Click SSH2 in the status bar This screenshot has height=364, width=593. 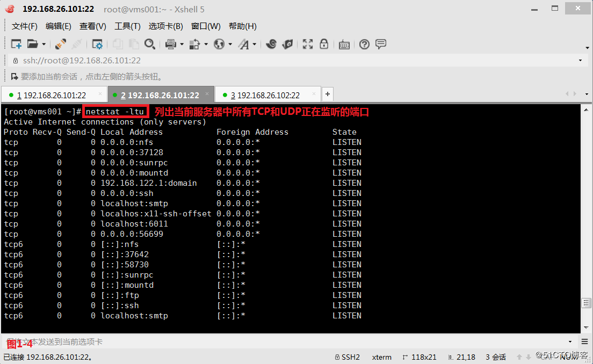(347, 357)
